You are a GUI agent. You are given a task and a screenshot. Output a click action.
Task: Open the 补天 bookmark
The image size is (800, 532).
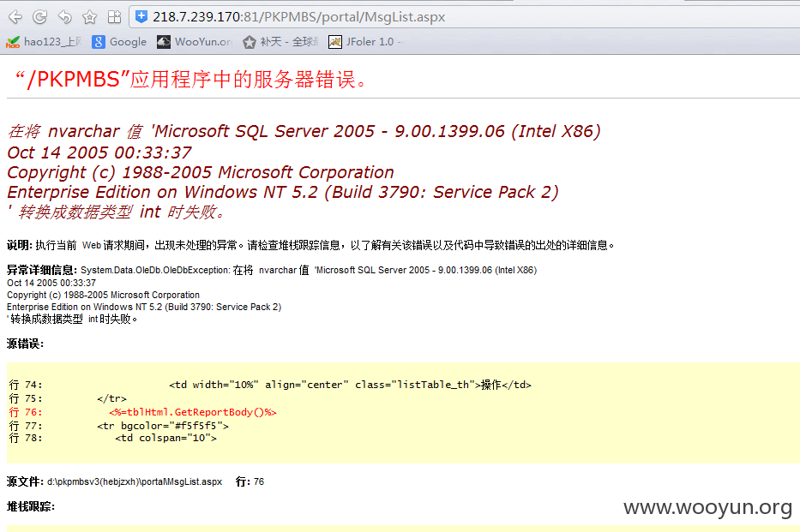point(280,42)
